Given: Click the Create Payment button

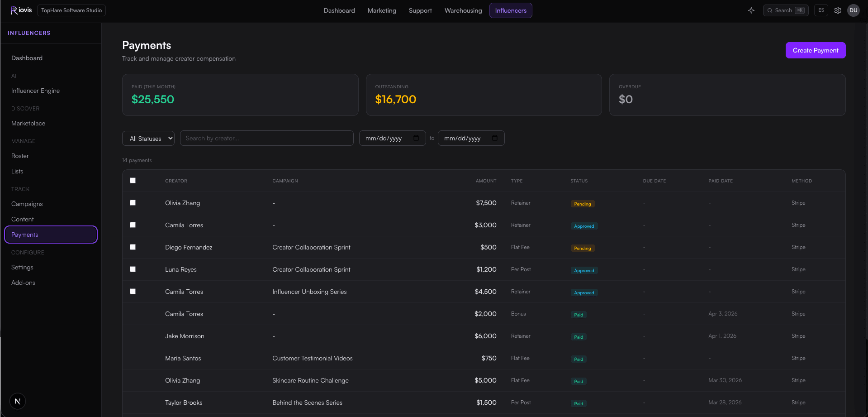Looking at the screenshot, I should pyautogui.click(x=816, y=50).
